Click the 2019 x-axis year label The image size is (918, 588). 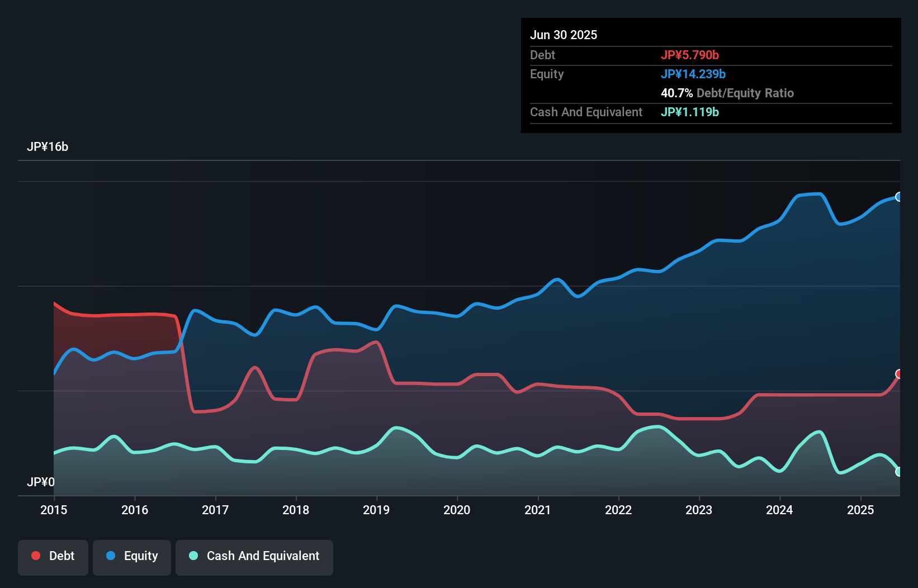click(376, 510)
